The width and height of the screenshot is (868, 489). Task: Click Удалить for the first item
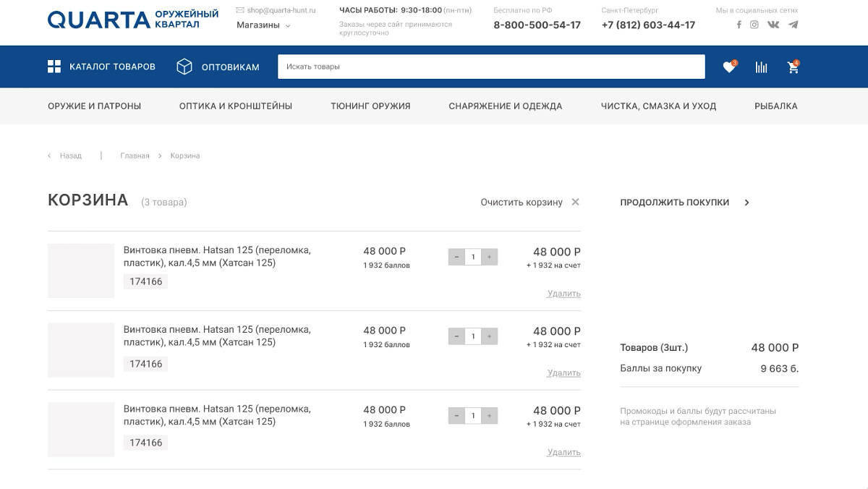(x=564, y=294)
